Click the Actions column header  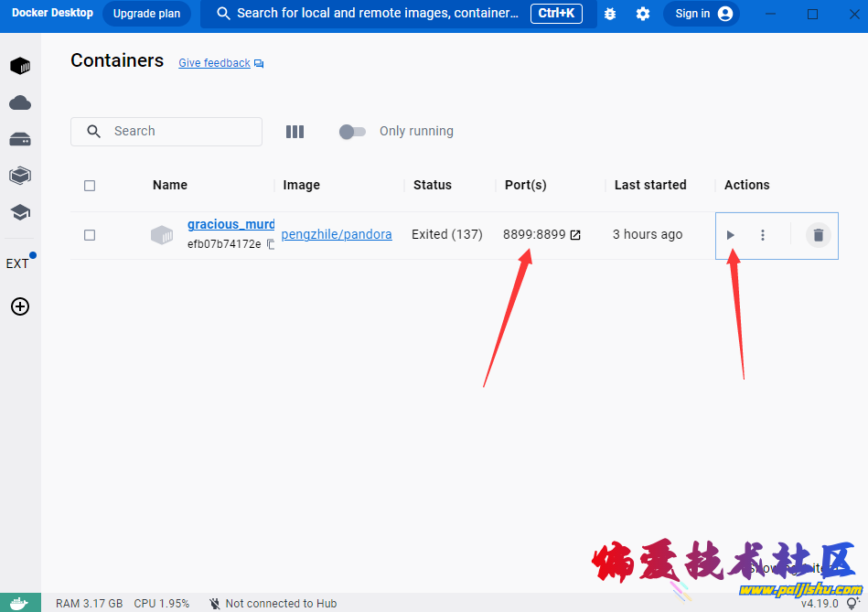click(746, 185)
